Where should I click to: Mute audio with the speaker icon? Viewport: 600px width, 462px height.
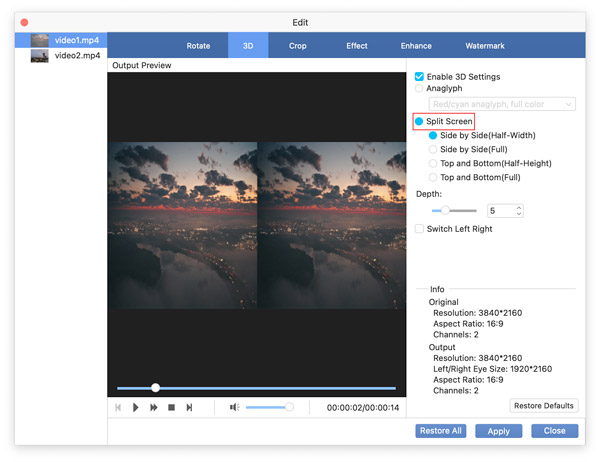tap(234, 407)
